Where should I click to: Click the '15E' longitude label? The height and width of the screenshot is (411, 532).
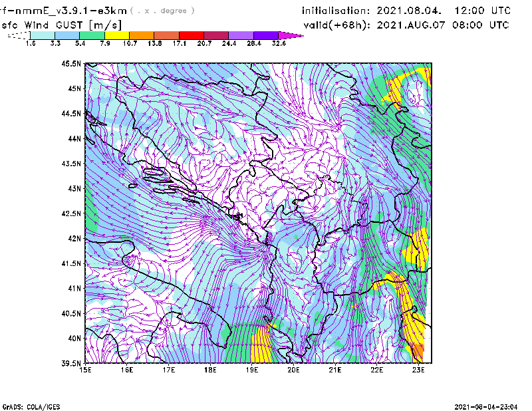[85, 370]
